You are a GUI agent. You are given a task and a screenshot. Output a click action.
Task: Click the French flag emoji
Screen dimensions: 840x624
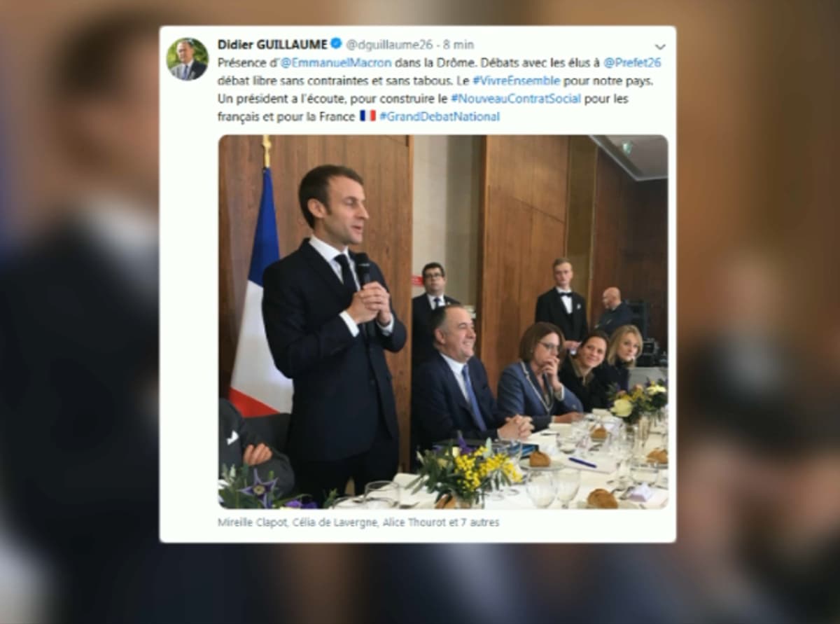tap(368, 116)
